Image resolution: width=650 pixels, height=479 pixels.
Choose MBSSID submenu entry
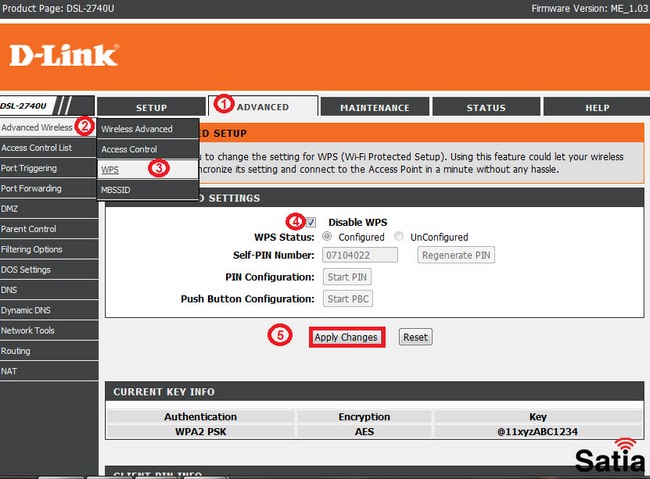[x=148, y=190]
